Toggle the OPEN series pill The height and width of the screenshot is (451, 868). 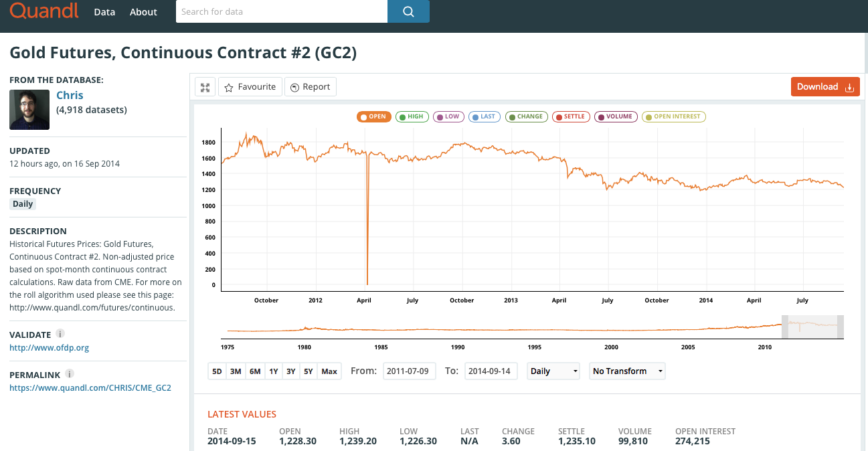point(373,116)
